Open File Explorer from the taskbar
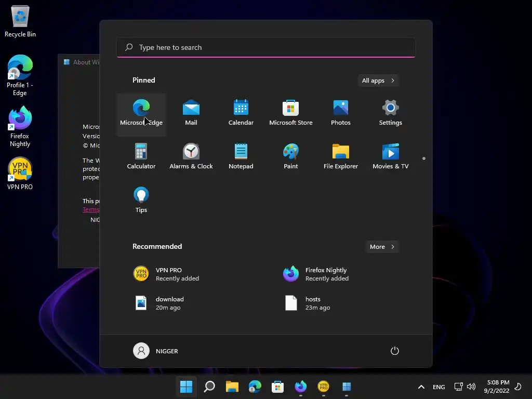The image size is (532, 399). tap(232, 387)
